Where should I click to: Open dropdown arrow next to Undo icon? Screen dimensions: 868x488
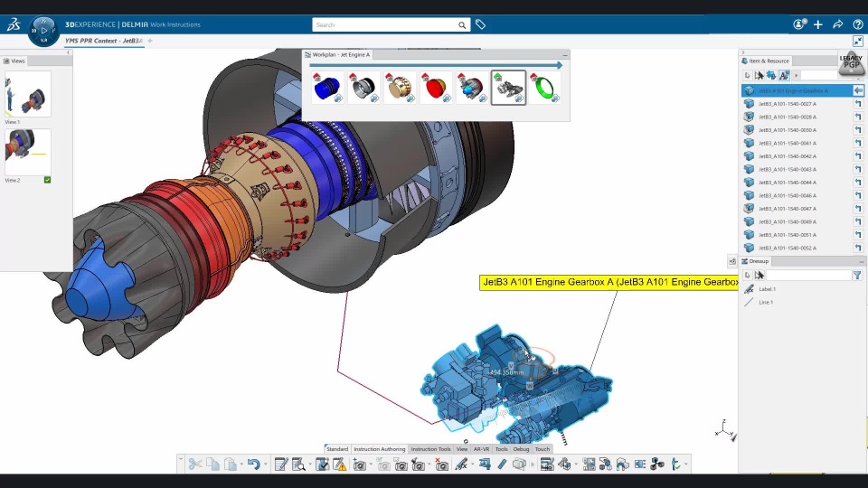tap(265, 465)
